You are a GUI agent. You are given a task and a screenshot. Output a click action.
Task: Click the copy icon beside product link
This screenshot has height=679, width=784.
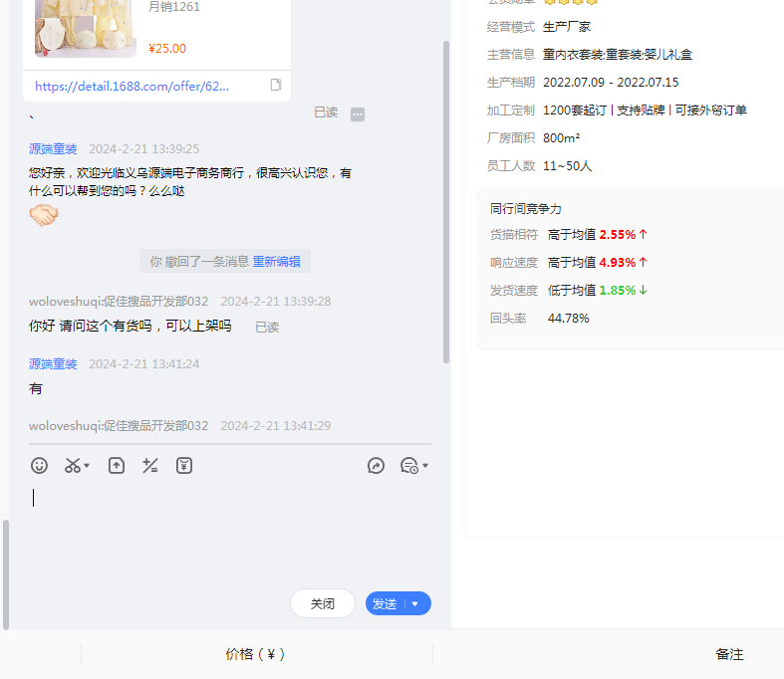[276, 86]
